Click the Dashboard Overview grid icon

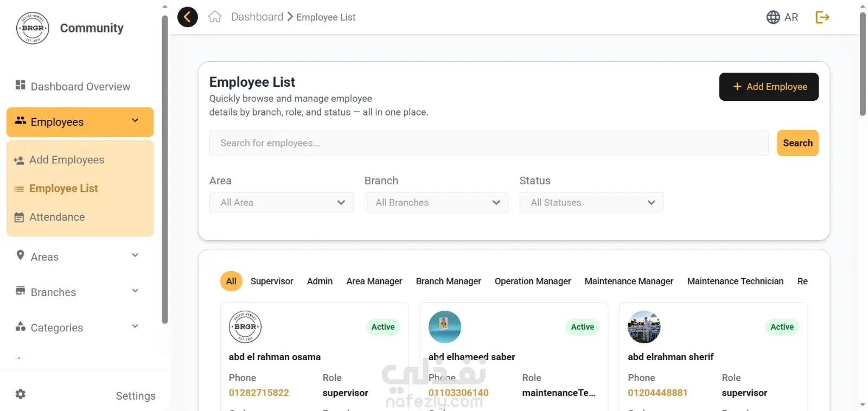point(21,85)
